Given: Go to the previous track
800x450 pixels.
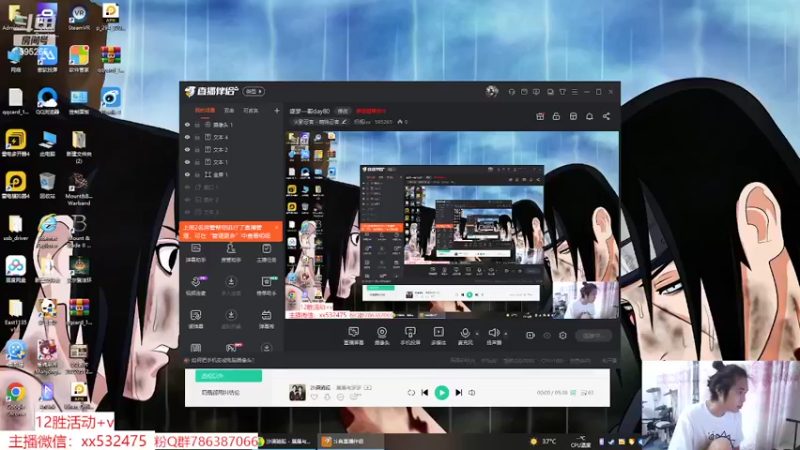Looking at the screenshot, I should tap(424, 392).
